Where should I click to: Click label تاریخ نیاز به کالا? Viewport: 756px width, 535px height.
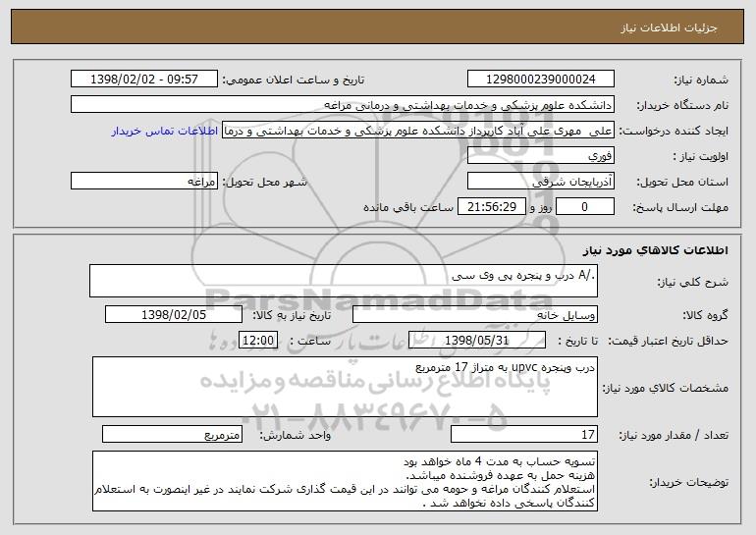(292, 315)
